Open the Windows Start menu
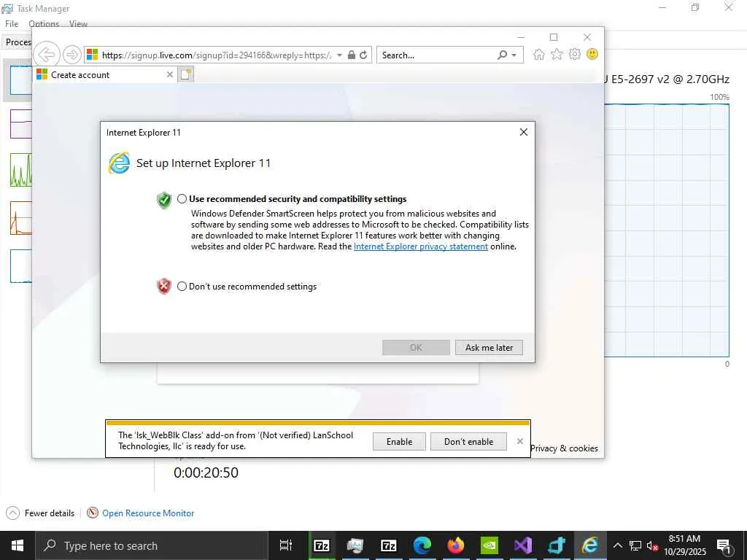Image resolution: width=747 pixels, height=560 pixels. pos(18,545)
